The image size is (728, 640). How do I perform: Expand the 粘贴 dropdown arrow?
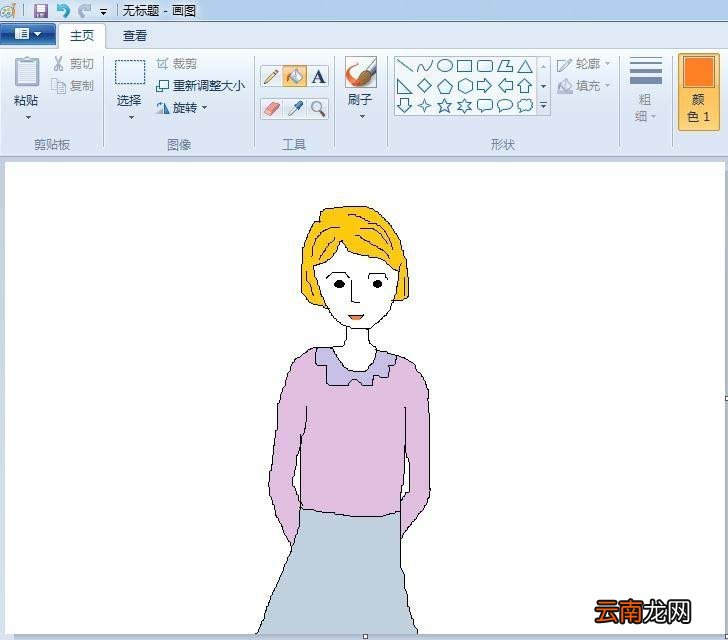click(28, 118)
